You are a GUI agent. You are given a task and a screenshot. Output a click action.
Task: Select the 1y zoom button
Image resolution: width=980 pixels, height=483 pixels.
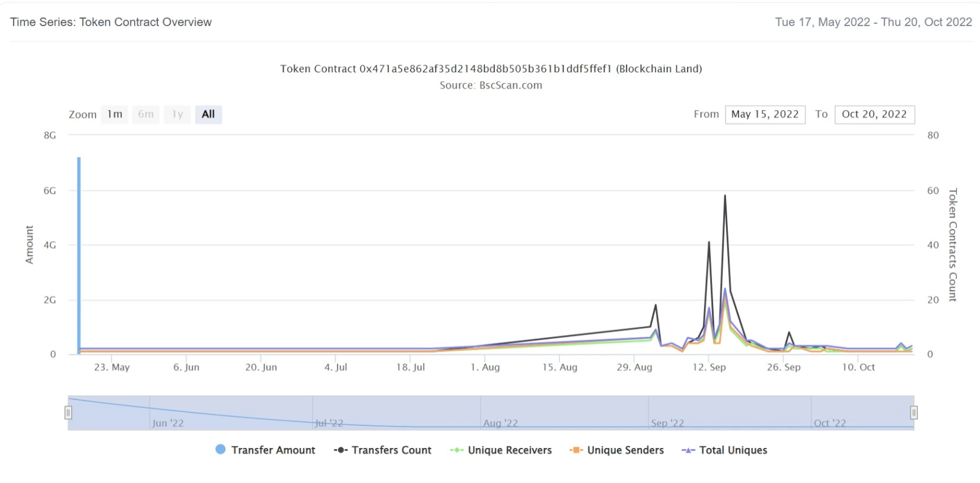pos(177,114)
